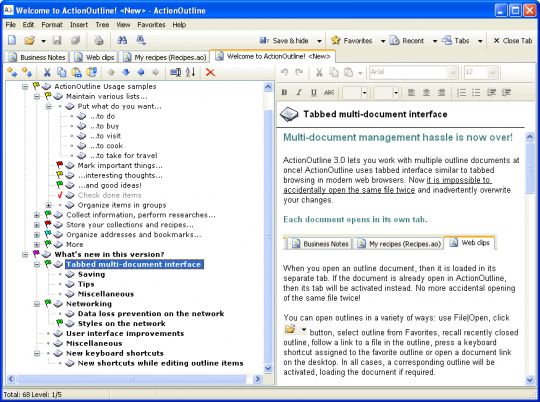The image size is (540, 402).
Task: Click the bulleted list icon
Action: 476,92
